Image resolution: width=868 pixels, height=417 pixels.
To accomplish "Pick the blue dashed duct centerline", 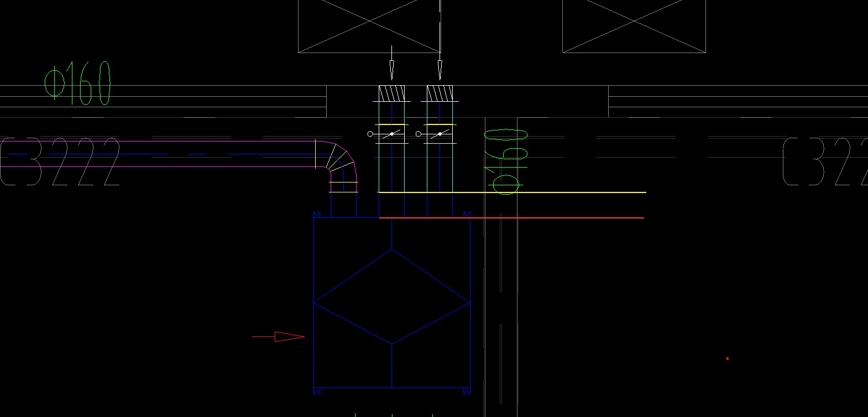I will tap(166, 154).
